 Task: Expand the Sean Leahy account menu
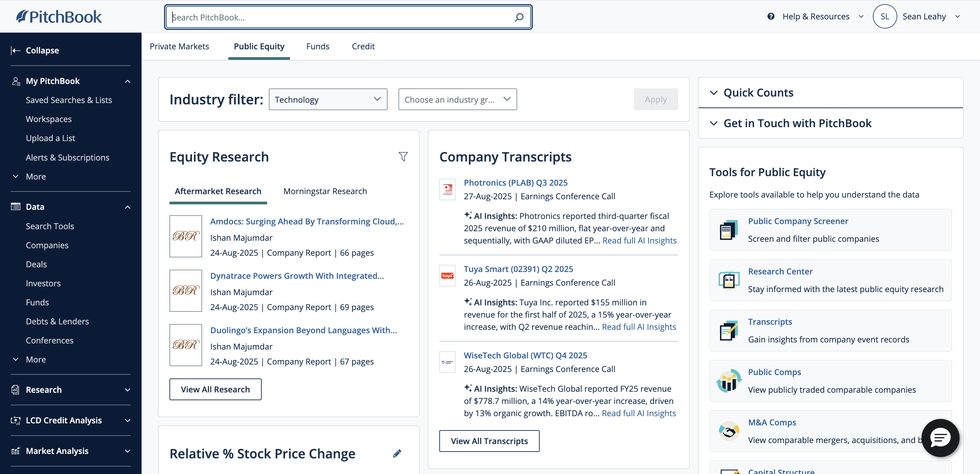tap(958, 16)
